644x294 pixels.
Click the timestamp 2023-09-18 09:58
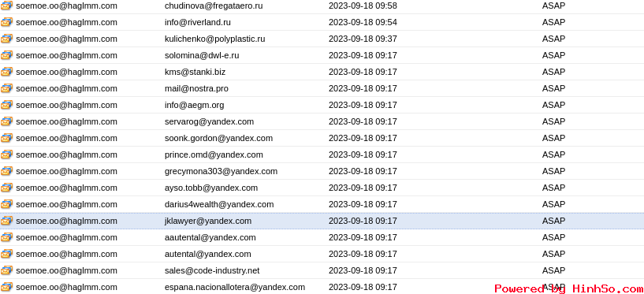[363, 6]
